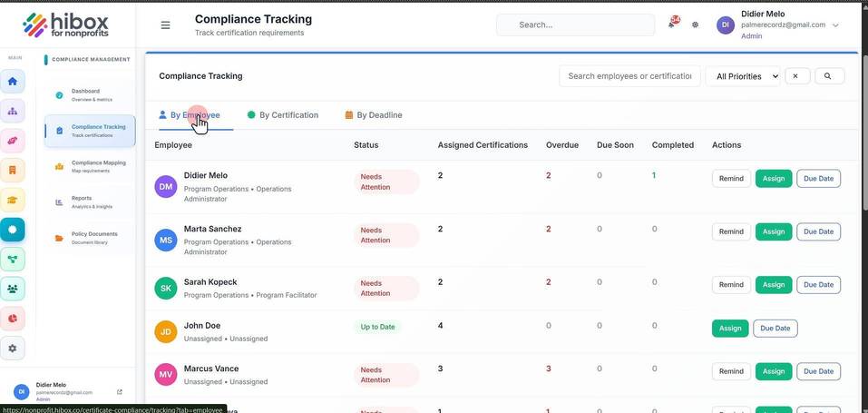The height and width of the screenshot is (413, 868).
Task: Switch to the By Employee tab
Action: 190,115
